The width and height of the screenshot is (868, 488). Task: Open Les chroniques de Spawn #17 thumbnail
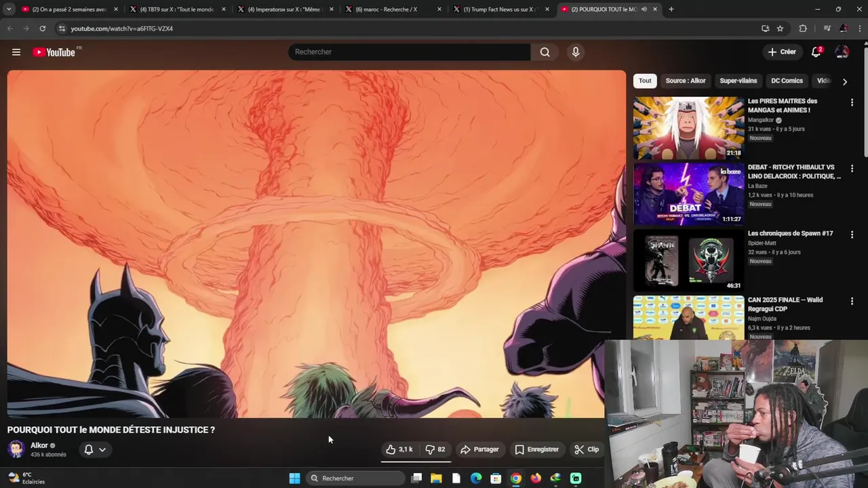688,260
